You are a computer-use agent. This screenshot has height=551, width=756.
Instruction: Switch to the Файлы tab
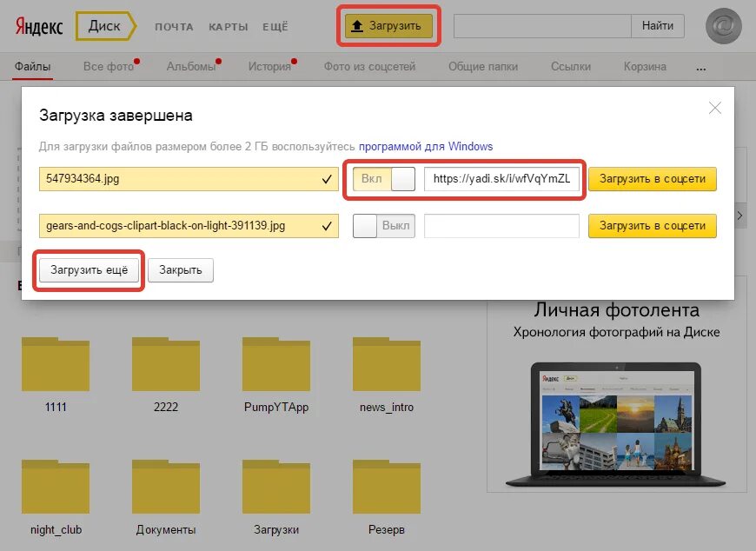point(32,67)
